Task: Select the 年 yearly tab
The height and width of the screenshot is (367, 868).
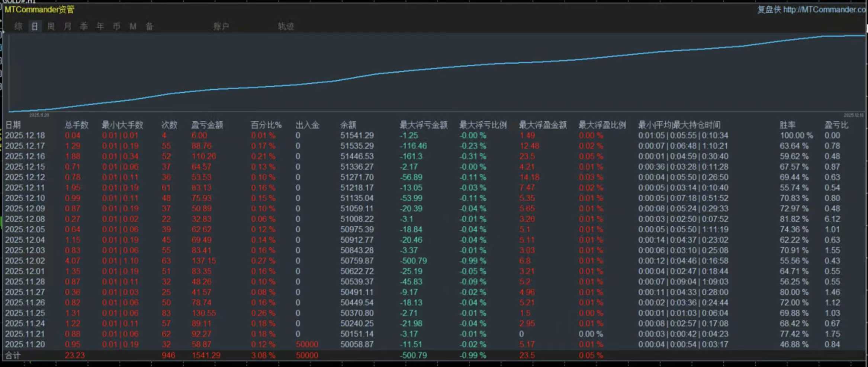Action: [x=100, y=26]
